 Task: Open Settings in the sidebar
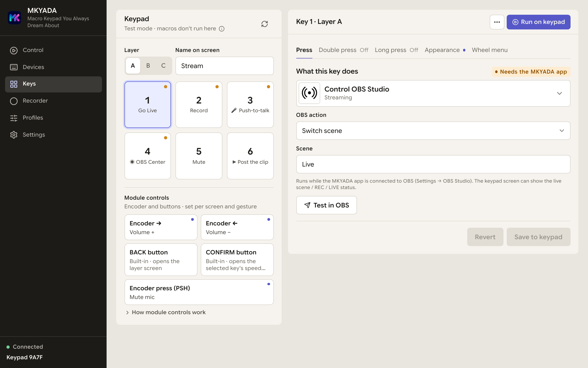(x=53, y=135)
